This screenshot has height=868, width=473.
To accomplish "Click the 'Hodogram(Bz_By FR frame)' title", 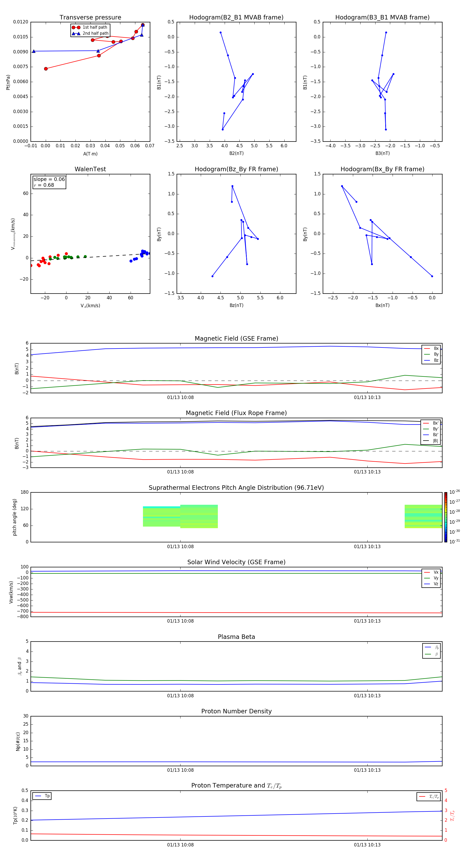I will tap(236, 169).
